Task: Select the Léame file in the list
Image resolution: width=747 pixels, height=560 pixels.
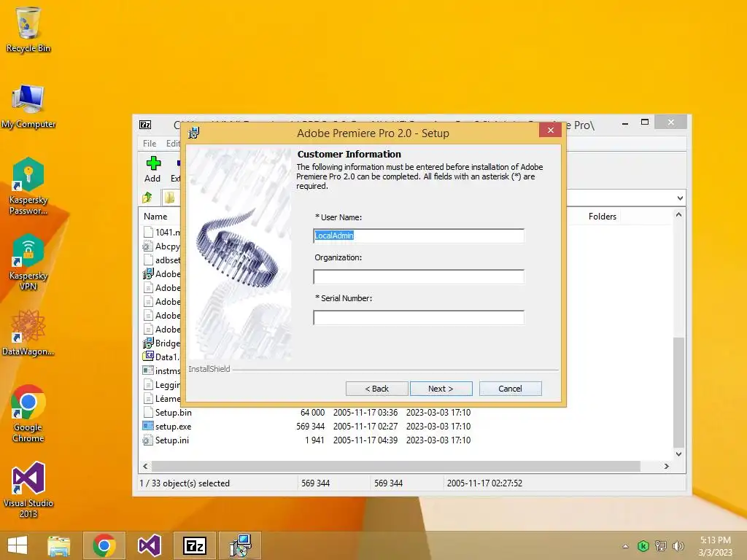Action: coord(162,398)
